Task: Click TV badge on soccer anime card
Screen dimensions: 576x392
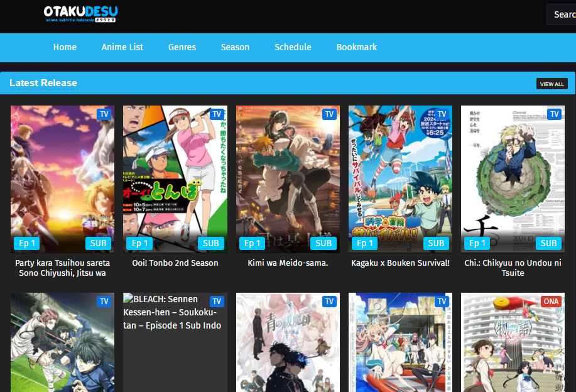Action: tap(104, 302)
